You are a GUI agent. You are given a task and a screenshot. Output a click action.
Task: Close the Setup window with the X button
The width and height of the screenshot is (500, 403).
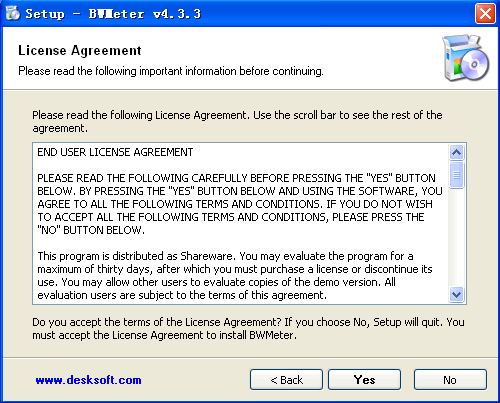coord(485,14)
